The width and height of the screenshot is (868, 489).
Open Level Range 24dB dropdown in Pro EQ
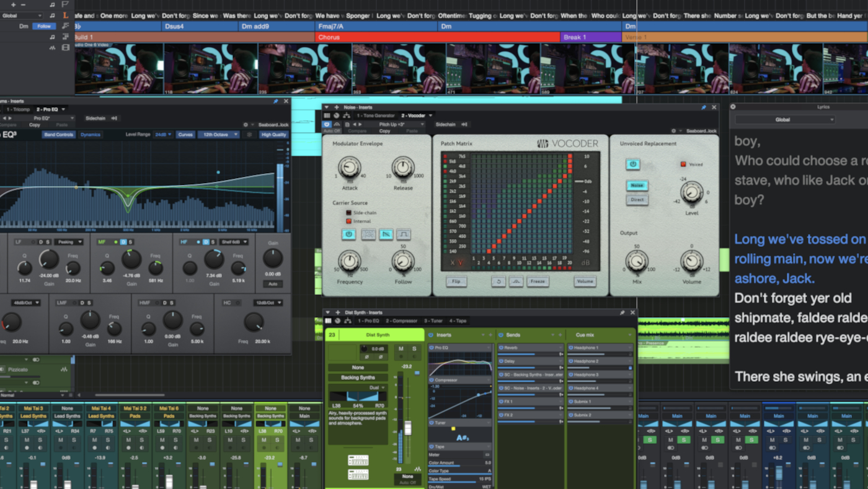point(164,135)
